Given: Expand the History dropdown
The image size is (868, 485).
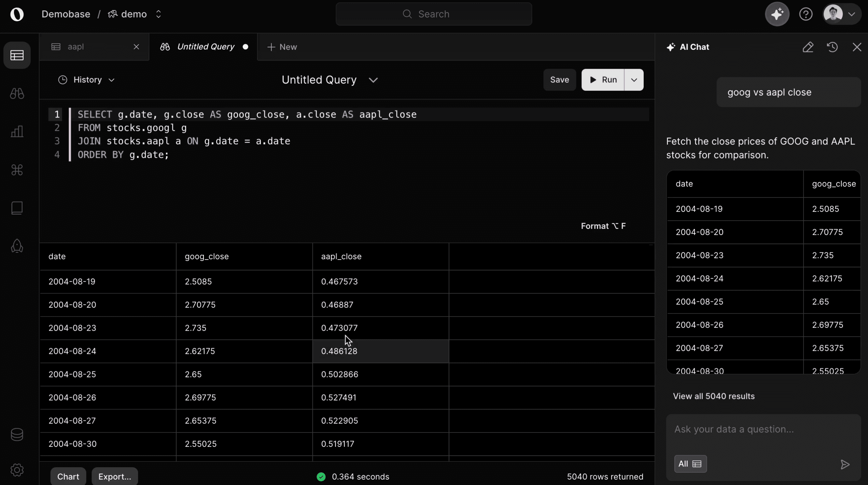Looking at the screenshot, I should 86,80.
